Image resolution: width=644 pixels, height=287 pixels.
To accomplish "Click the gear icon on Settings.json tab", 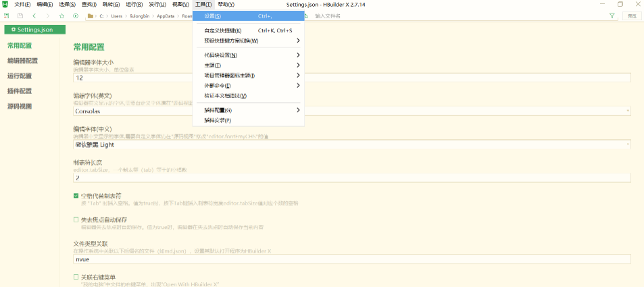I will click(x=14, y=30).
